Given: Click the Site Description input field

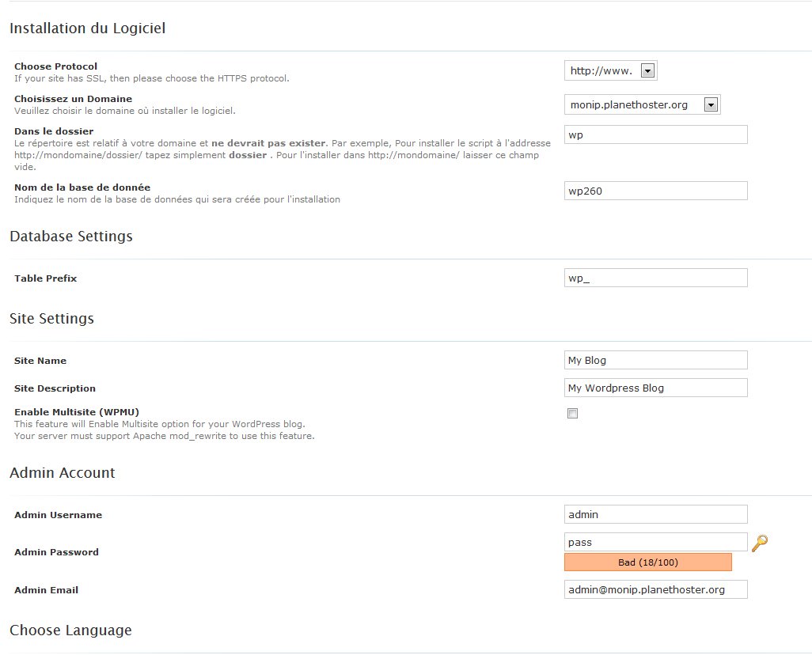Looking at the screenshot, I should coord(655,388).
